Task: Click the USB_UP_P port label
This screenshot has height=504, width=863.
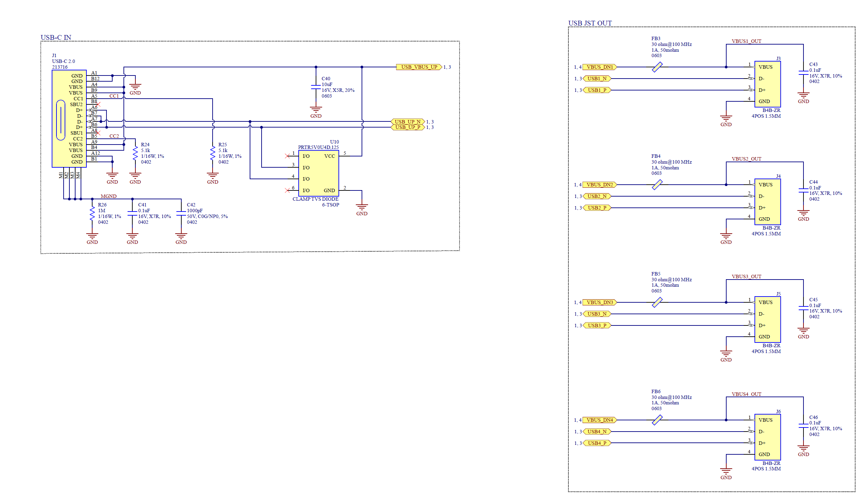Action: pos(408,128)
